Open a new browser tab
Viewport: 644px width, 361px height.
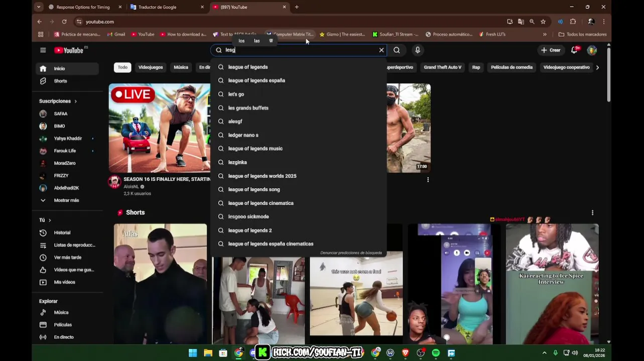[297, 7]
